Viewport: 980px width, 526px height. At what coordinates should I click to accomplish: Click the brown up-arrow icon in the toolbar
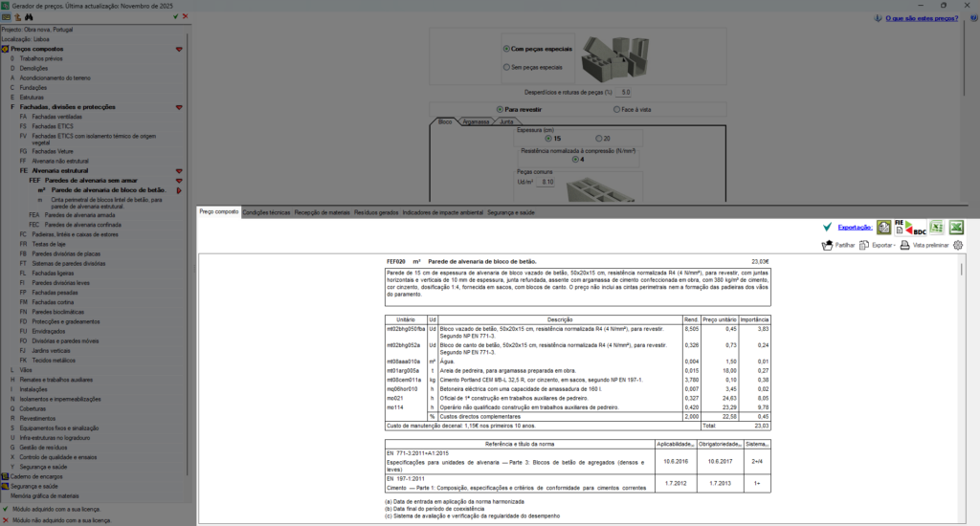[17, 17]
